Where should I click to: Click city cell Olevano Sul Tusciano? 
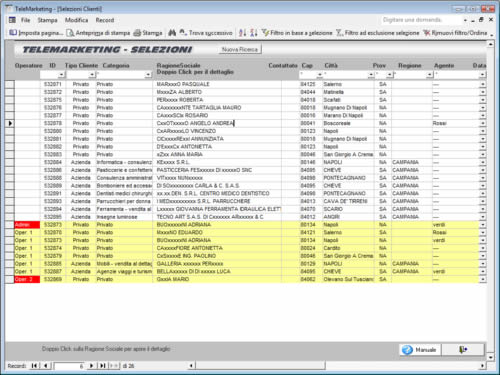(x=348, y=279)
